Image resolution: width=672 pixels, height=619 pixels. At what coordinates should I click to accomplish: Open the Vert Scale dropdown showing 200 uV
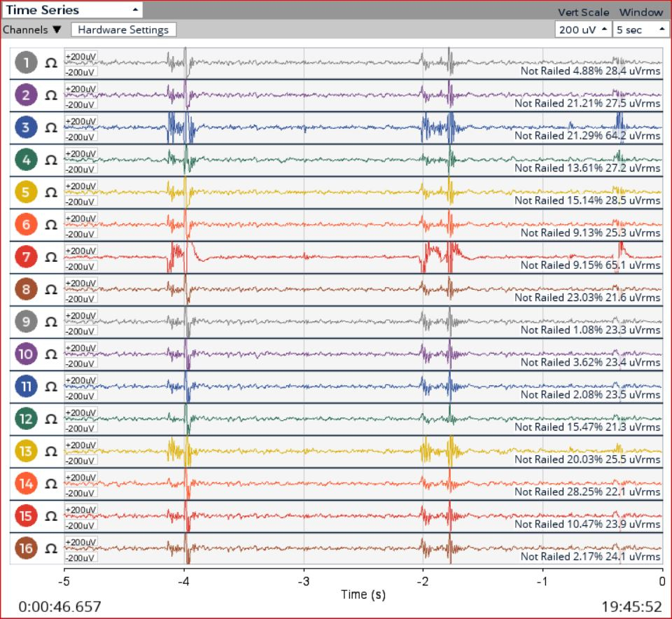(x=582, y=29)
